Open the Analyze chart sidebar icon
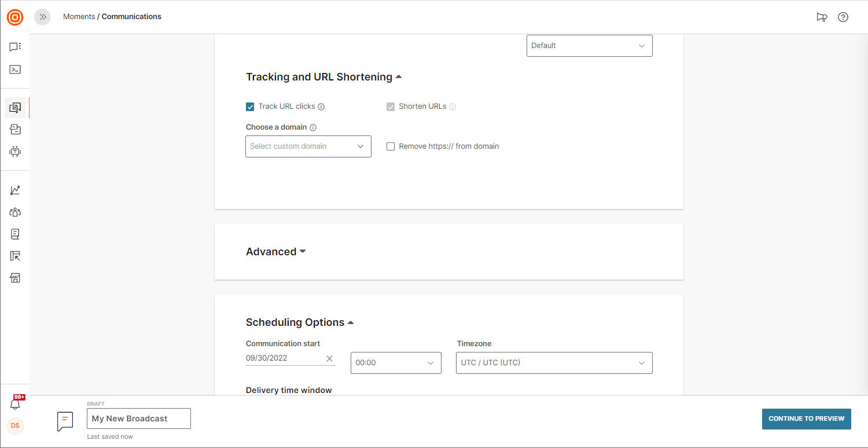Screen dimensions: 868x448 pos(15,190)
